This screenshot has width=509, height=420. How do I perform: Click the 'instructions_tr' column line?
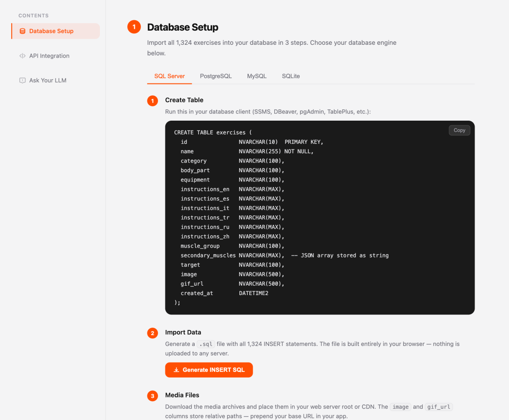tap(232, 217)
